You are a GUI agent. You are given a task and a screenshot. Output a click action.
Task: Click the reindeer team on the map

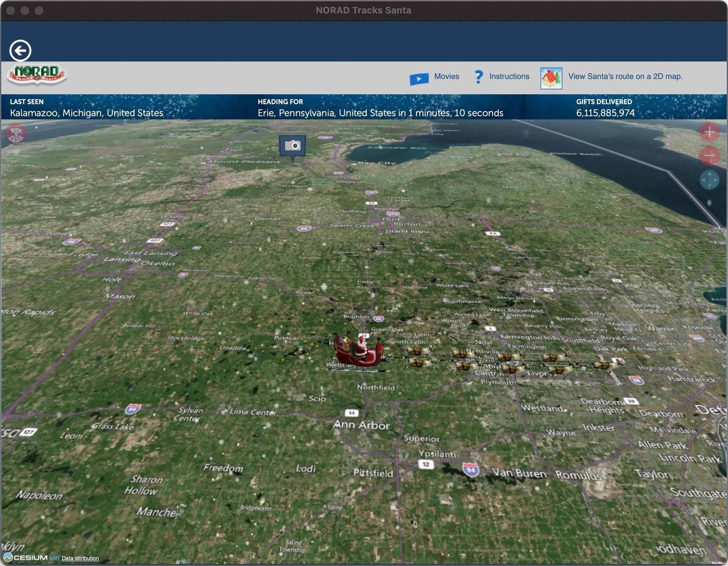(514, 362)
